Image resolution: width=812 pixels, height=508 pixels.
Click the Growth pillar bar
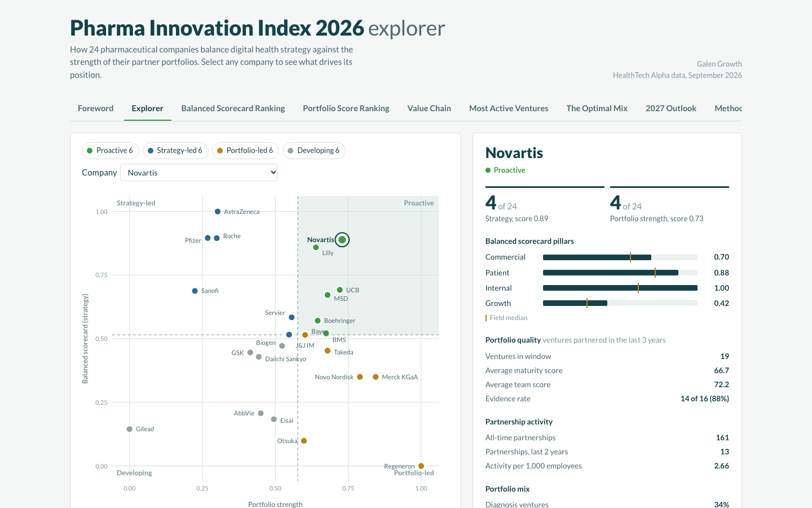click(620, 303)
